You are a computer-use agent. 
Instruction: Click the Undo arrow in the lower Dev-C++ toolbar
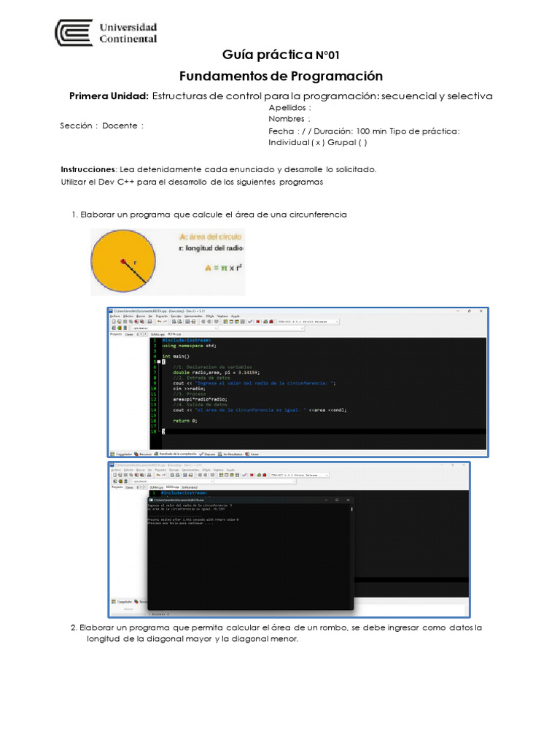(158, 475)
